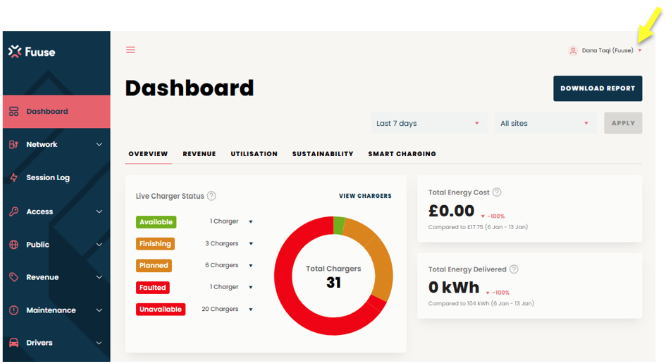This screenshot has width=672, height=364.
Task: Click the Apply button
Action: coord(623,123)
